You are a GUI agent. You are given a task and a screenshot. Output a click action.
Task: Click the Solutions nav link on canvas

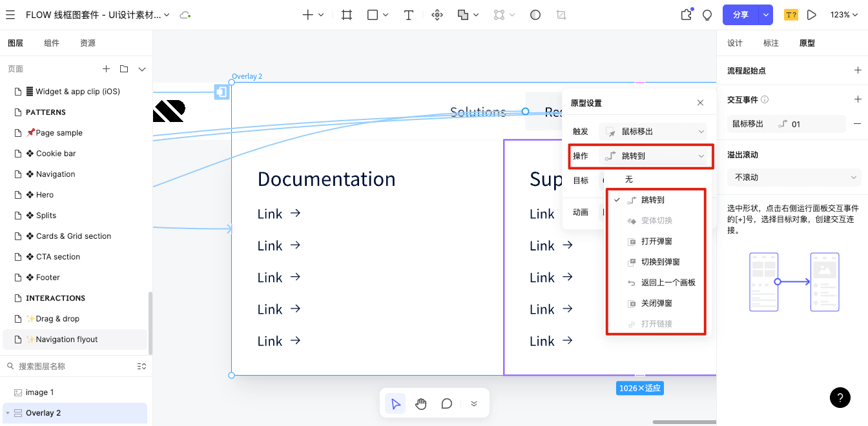tap(478, 112)
